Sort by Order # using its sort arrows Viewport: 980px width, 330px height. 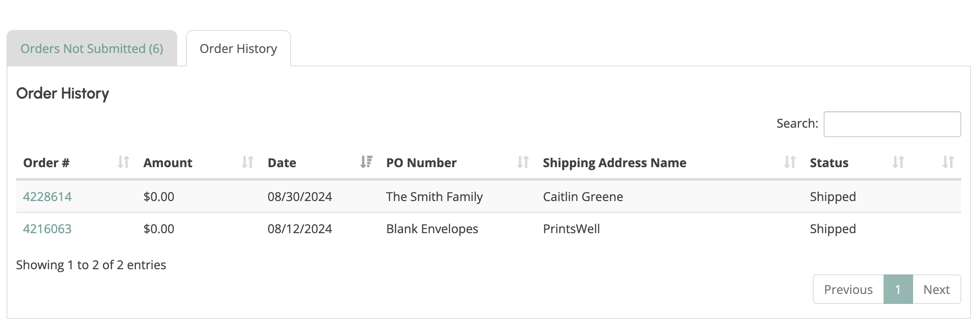click(123, 162)
